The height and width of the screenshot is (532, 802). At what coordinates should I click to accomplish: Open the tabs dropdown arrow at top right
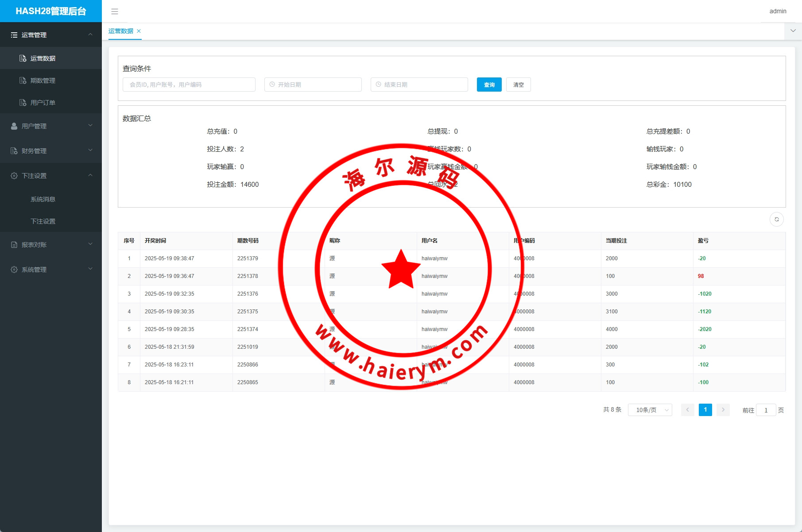(793, 31)
